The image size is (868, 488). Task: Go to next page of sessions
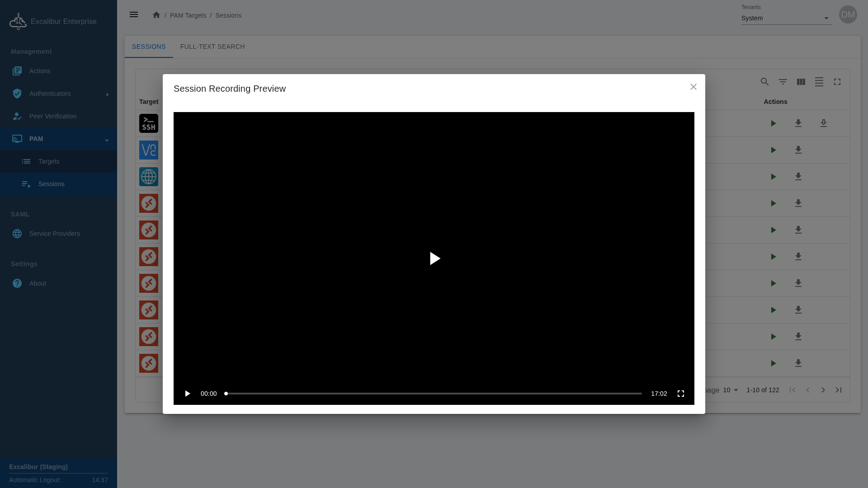click(x=823, y=390)
